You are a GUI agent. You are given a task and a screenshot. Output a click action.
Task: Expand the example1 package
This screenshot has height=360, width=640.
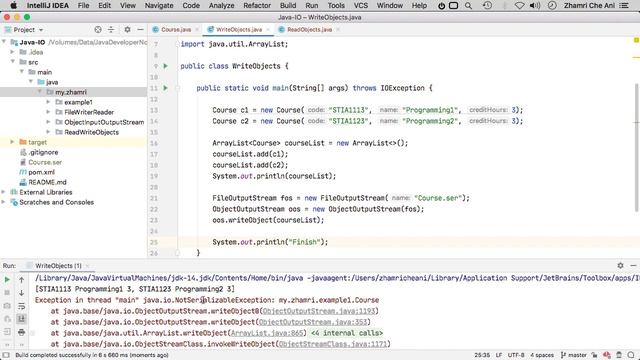[x=49, y=102]
